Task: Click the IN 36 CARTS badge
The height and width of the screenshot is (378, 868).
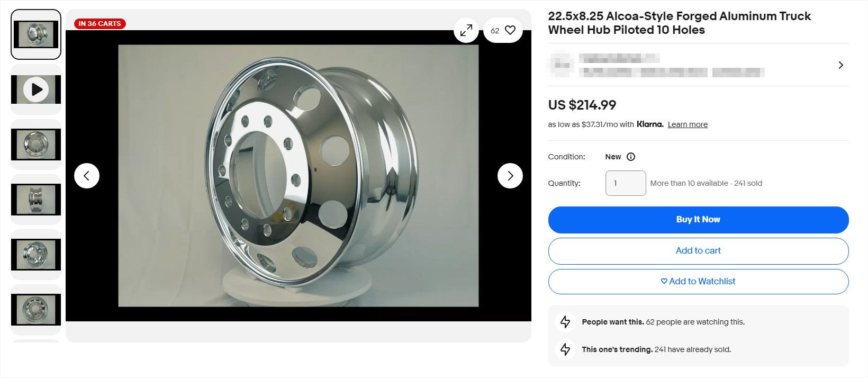Action: click(x=100, y=23)
